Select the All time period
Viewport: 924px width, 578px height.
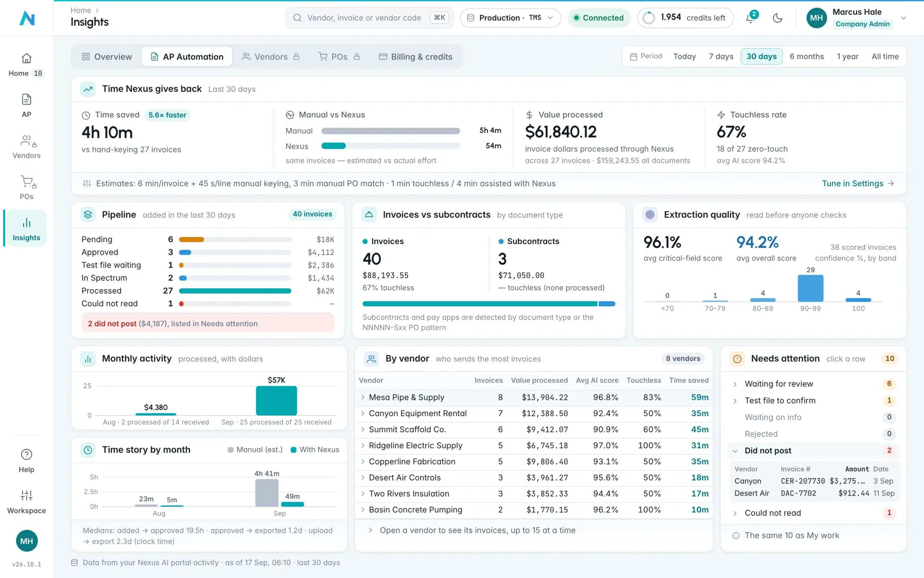pos(885,57)
